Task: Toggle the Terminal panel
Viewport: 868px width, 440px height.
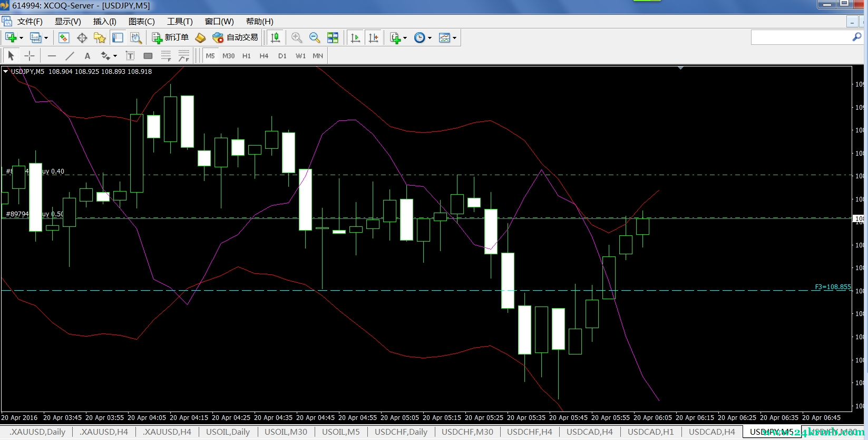Action: point(118,37)
